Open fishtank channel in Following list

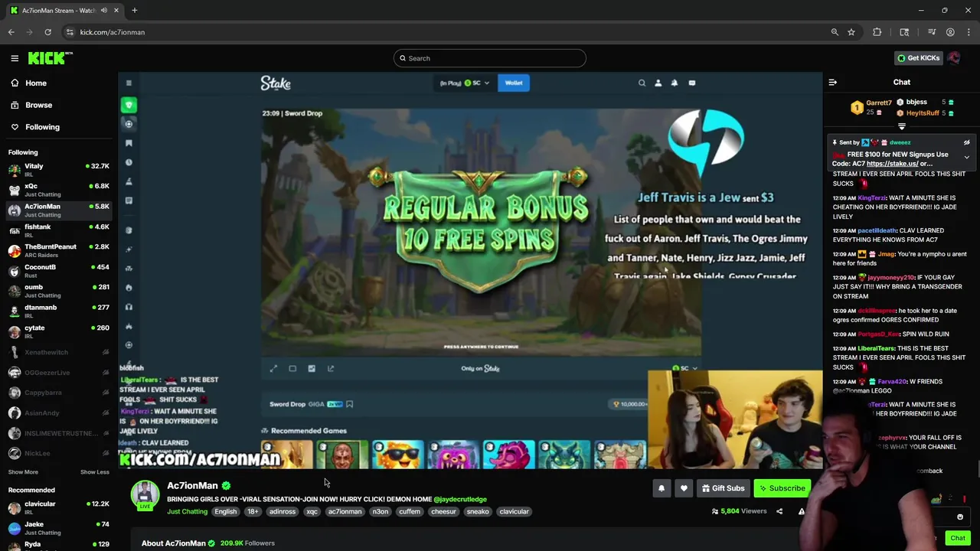59,230
